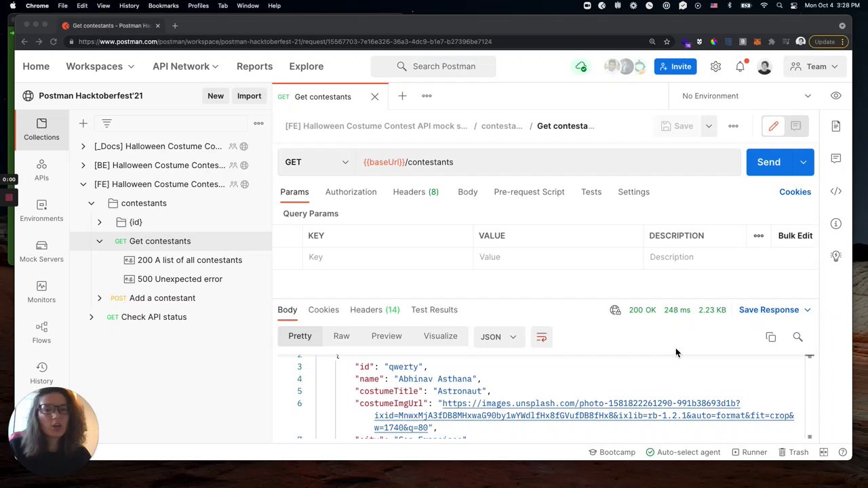Add a new collection with plus icon
The height and width of the screenshot is (488, 868).
pyautogui.click(x=83, y=123)
